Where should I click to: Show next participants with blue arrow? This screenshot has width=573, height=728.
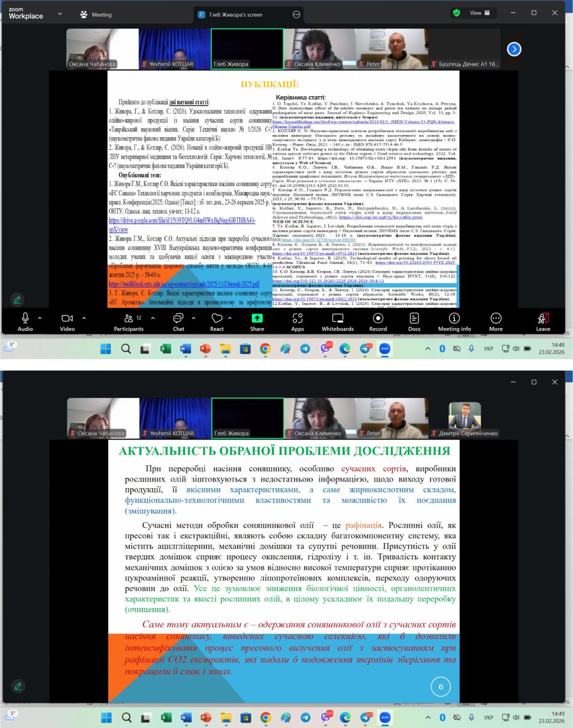(514, 49)
